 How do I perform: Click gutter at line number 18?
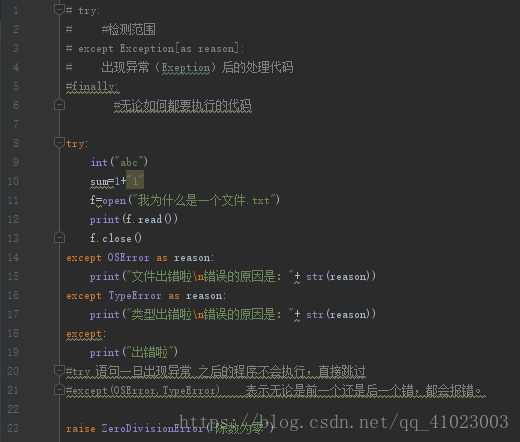point(13,333)
